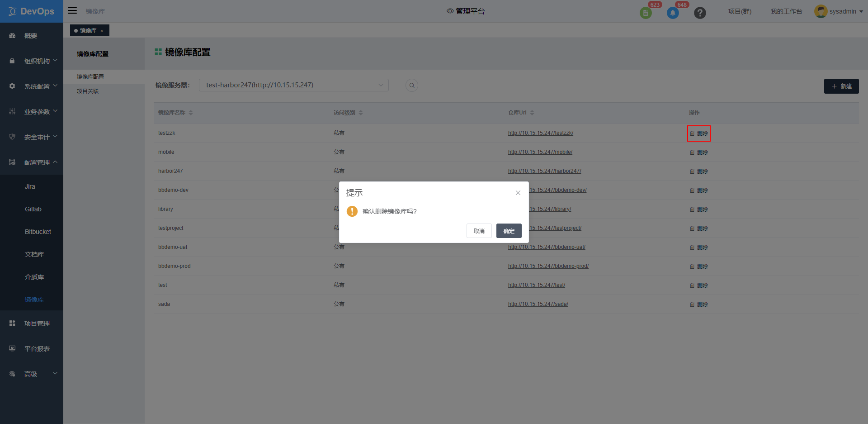Open the bbdemo-uat repository URL link
Screen dimensions: 868x424
click(x=547, y=247)
